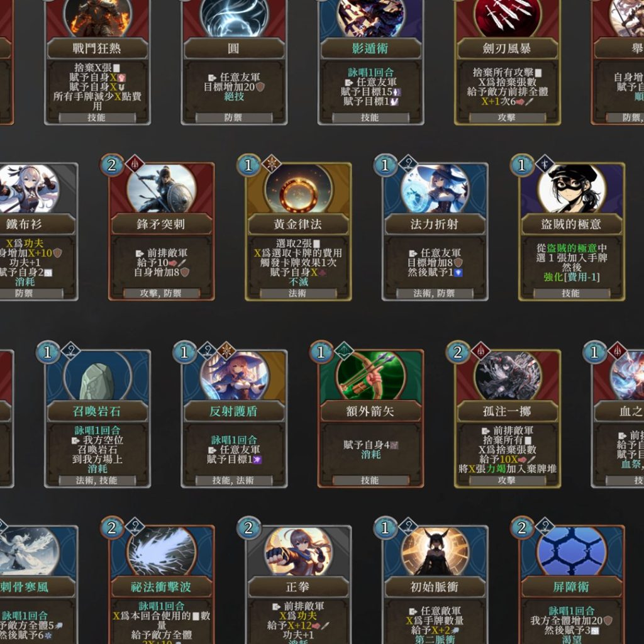Click the lightning artwork of 祕法衝擊波
Image resolution: width=644 pixels, height=644 pixels.
[162, 551]
